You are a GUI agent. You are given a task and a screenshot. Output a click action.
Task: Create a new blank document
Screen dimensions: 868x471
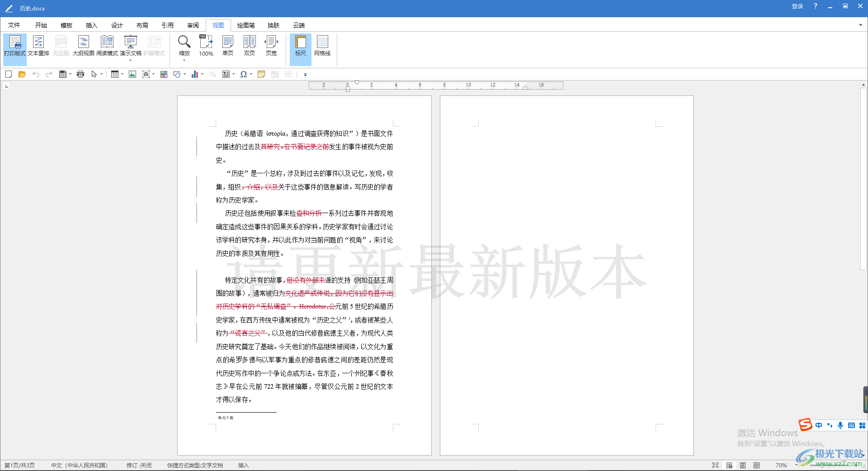pos(9,74)
